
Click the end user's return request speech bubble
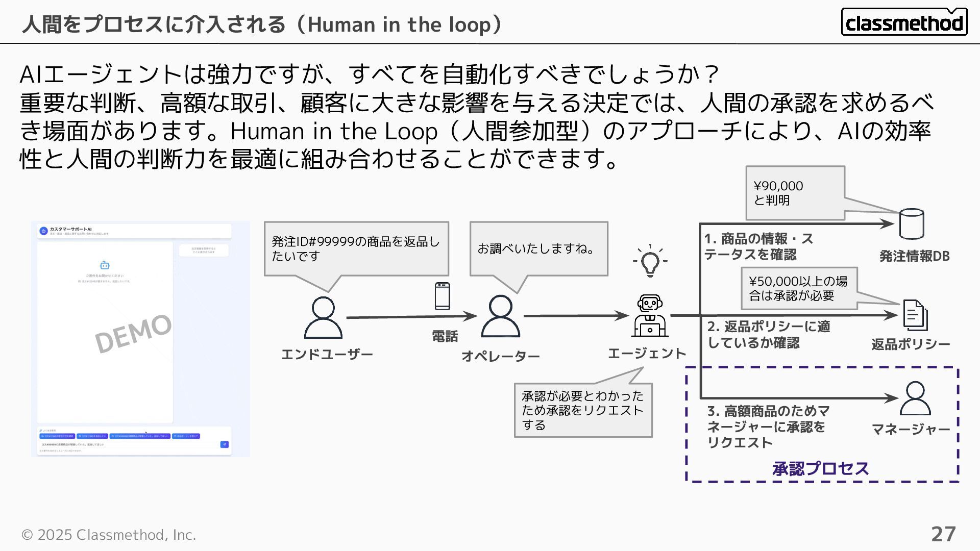tap(356, 249)
